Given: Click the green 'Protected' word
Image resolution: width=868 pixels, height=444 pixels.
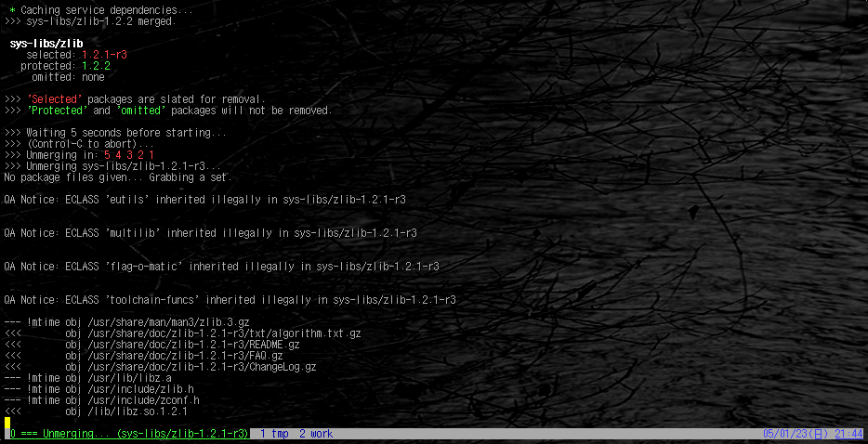Looking at the screenshot, I should coord(58,111).
